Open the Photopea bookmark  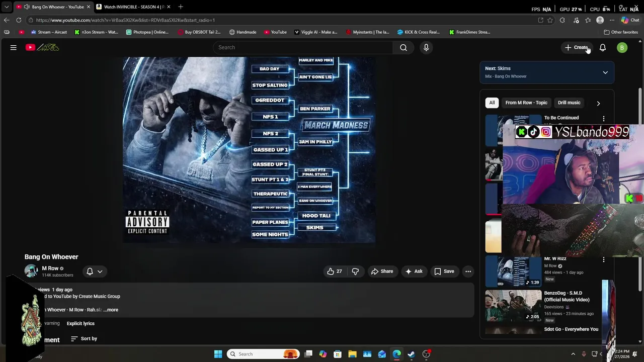[x=147, y=32]
